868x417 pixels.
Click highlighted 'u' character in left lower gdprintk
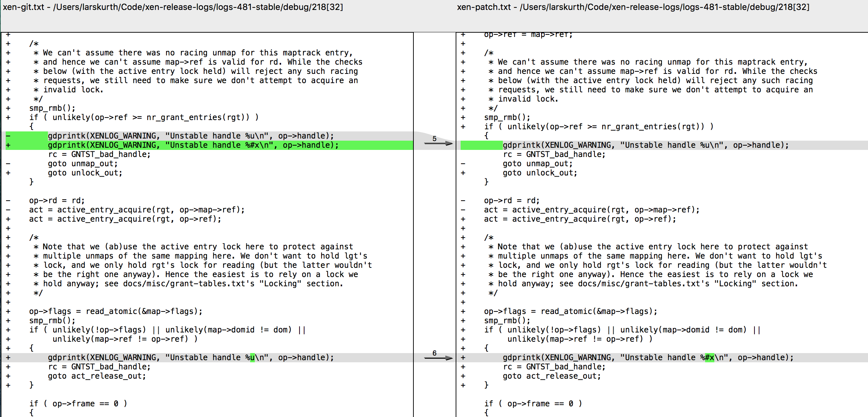pyautogui.click(x=252, y=358)
